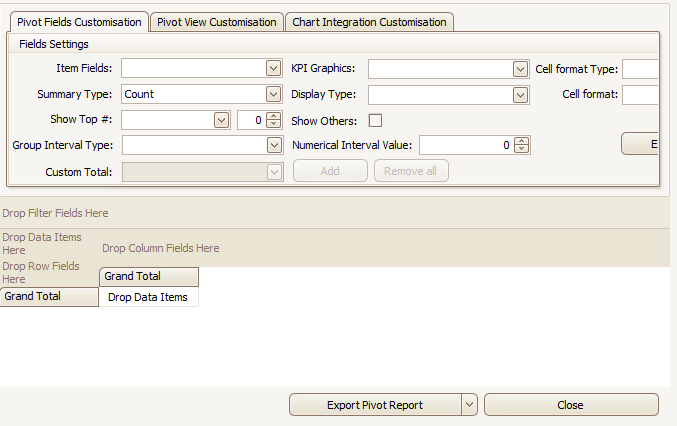Increment the Numerical Interval Value
Screen dimensions: 677x426
click(x=521, y=141)
